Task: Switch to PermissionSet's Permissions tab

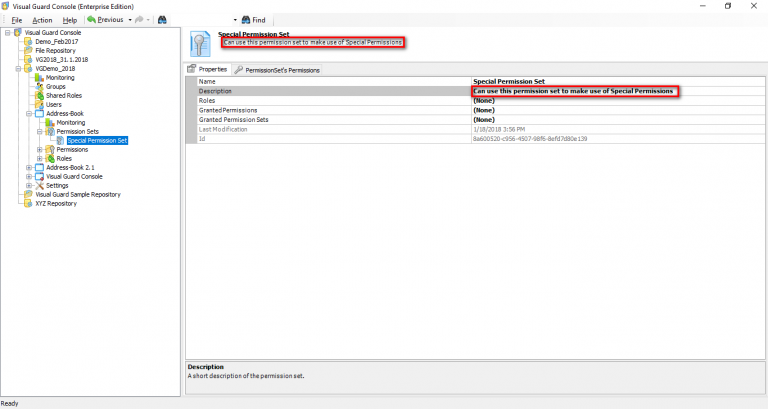Action: (277, 70)
